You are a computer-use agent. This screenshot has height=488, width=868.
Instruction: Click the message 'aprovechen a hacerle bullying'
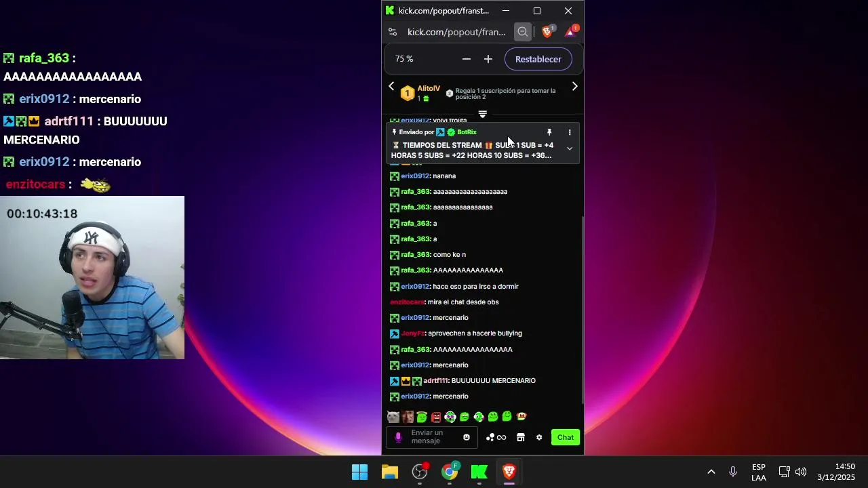tap(475, 333)
